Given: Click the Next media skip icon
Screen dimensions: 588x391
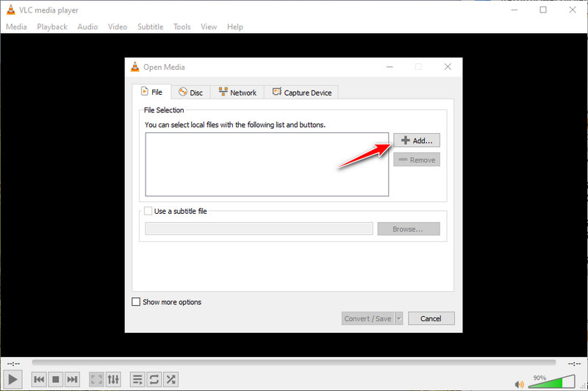Looking at the screenshot, I should (x=72, y=379).
